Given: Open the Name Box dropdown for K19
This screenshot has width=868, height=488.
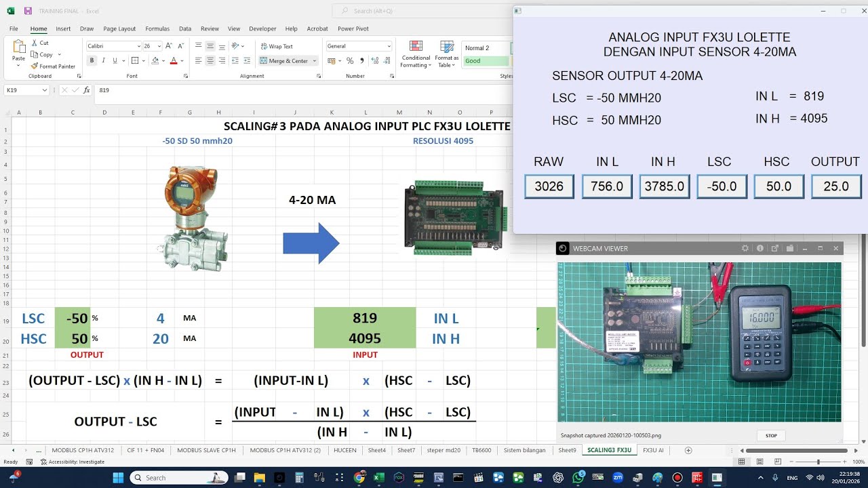Looking at the screenshot, I should [45, 90].
